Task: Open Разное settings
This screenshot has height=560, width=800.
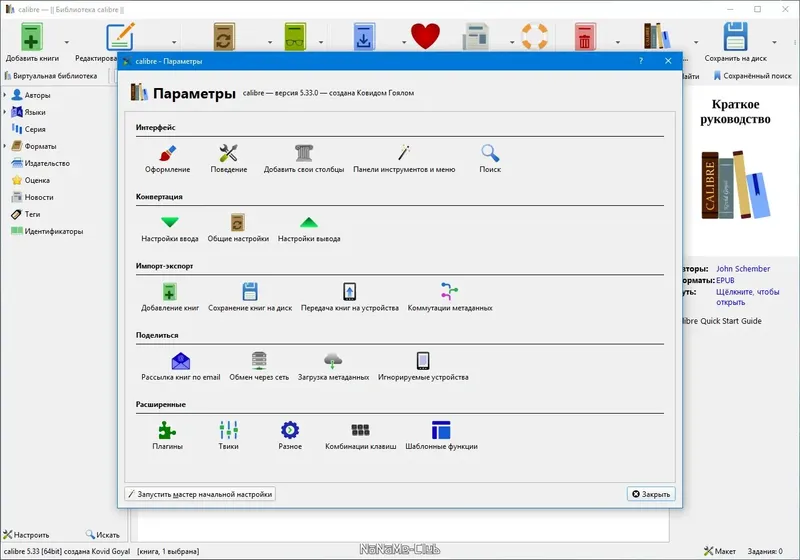Action: click(x=290, y=436)
